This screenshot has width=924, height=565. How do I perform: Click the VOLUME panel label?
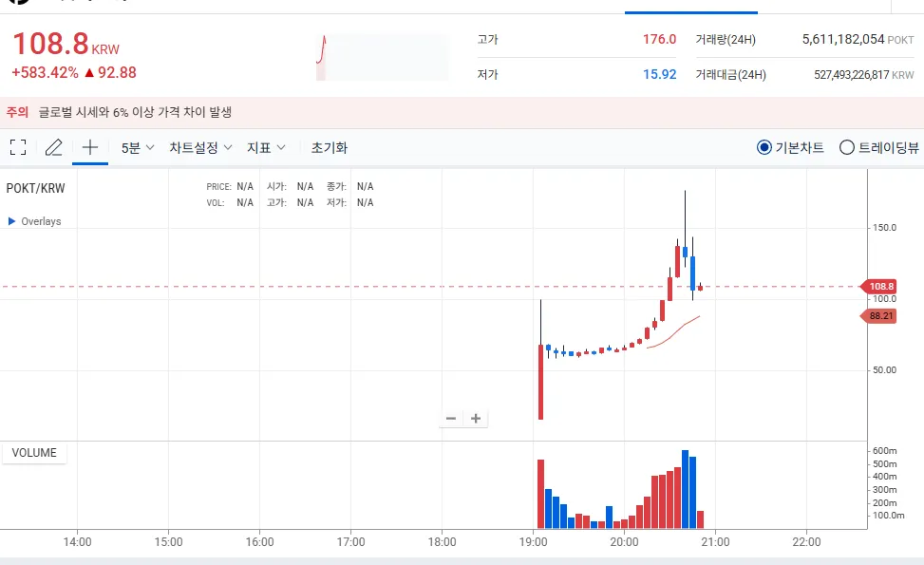pos(34,453)
